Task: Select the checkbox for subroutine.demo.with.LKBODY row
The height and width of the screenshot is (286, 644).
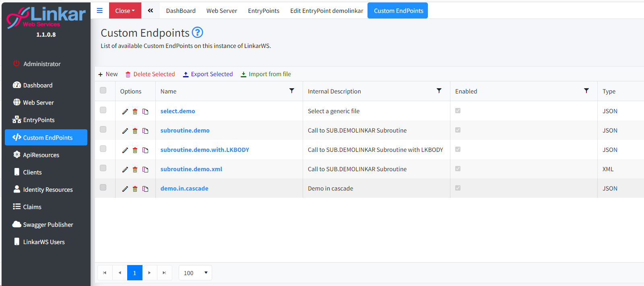Action: click(x=103, y=149)
